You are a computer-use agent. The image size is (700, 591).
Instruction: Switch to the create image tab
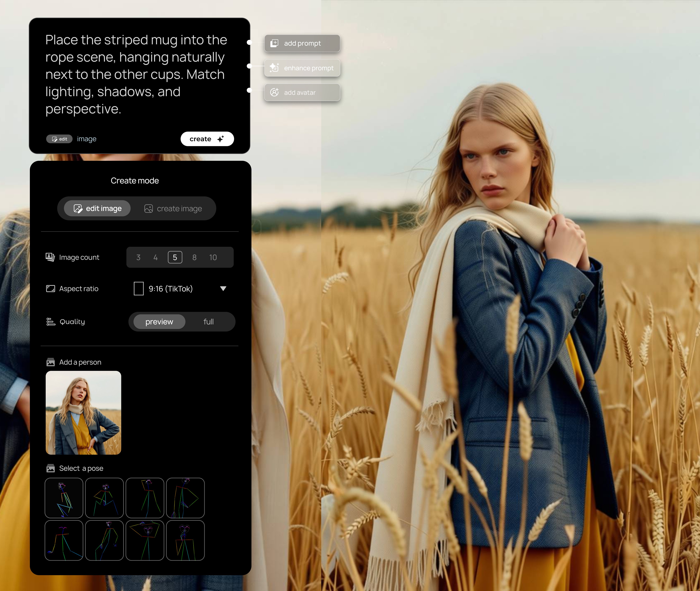(x=173, y=208)
